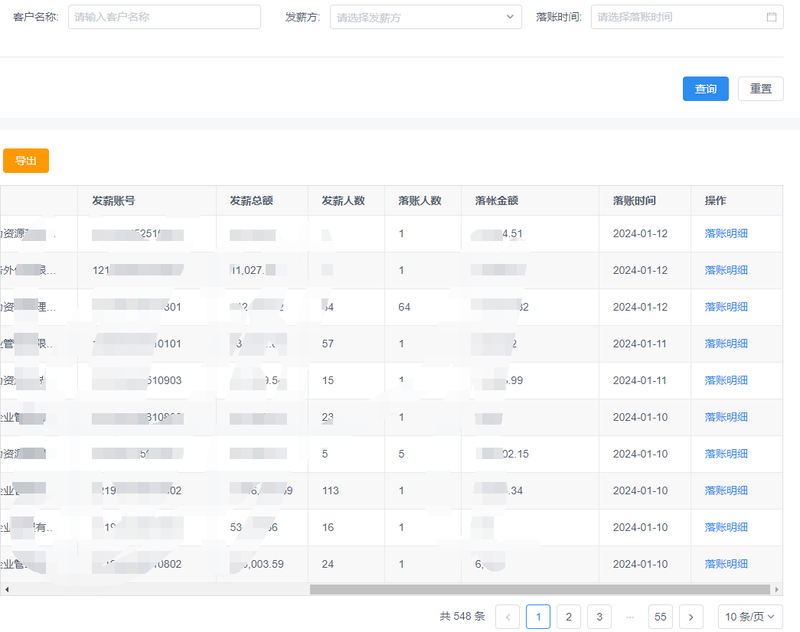
Task: Open 落账明细 for the 15 发薪人数 row
Action: (726, 381)
